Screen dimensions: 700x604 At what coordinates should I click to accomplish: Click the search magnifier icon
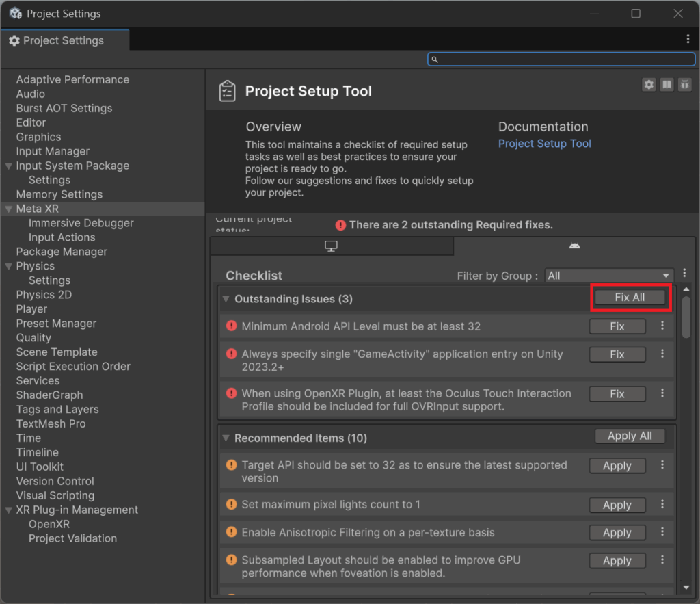click(434, 60)
